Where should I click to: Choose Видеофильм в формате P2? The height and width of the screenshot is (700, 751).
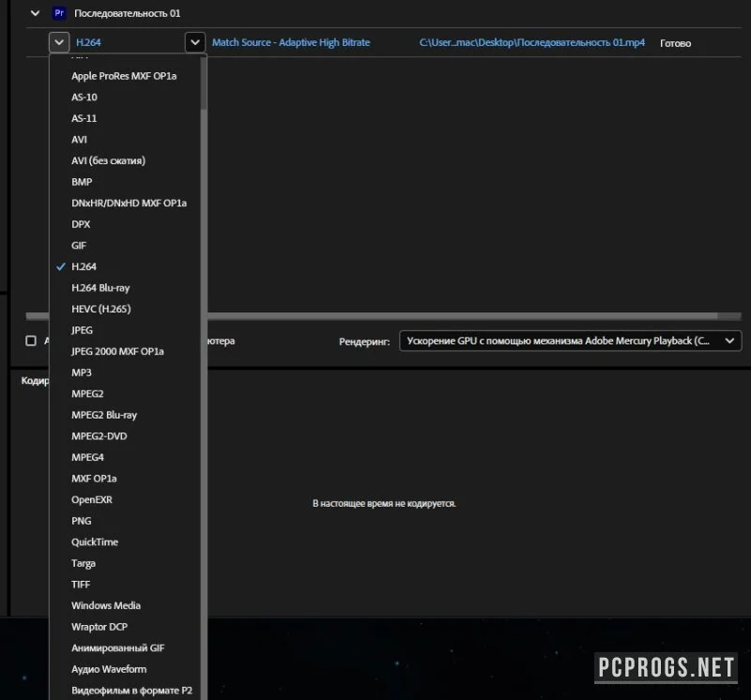click(x=131, y=691)
